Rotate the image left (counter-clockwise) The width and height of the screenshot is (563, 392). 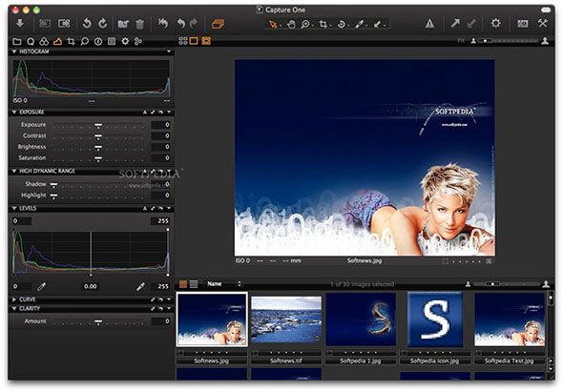[x=87, y=24]
